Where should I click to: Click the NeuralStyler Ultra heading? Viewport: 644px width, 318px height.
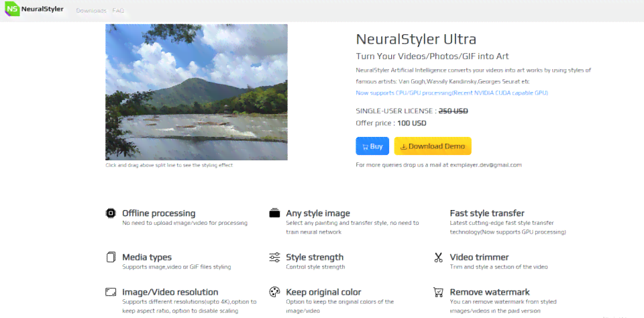416,39
